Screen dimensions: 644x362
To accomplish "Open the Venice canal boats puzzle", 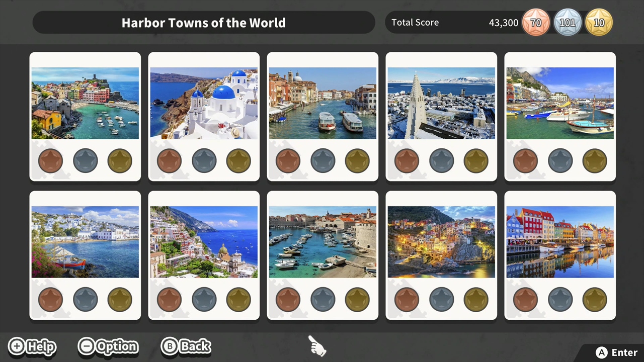I will 323,103.
